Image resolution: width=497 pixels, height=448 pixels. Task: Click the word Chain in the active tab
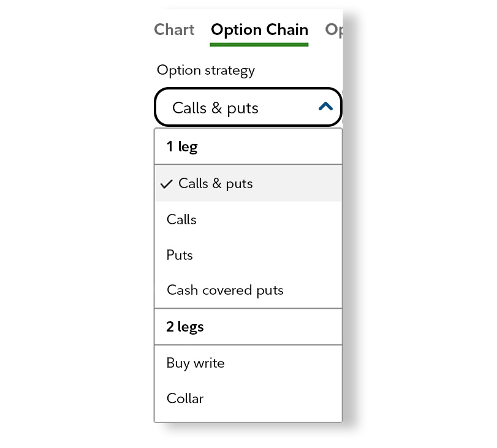[x=287, y=29]
